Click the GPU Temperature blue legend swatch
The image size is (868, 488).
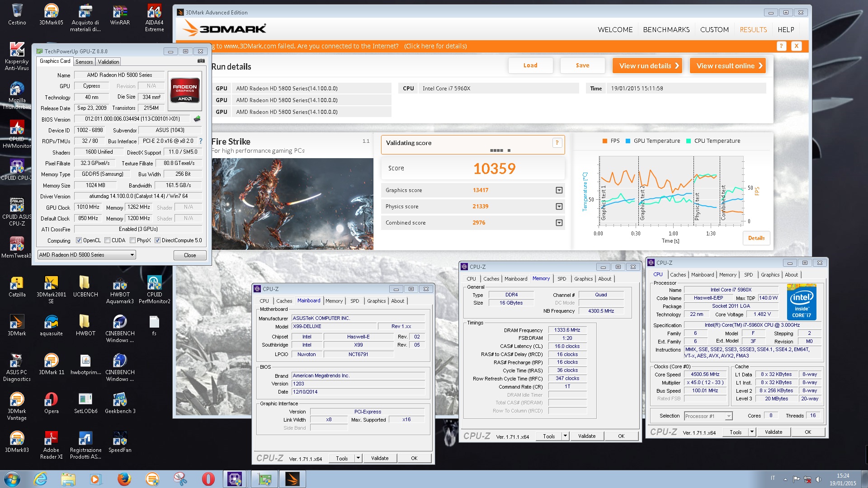pyautogui.click(x=627, y=141)
